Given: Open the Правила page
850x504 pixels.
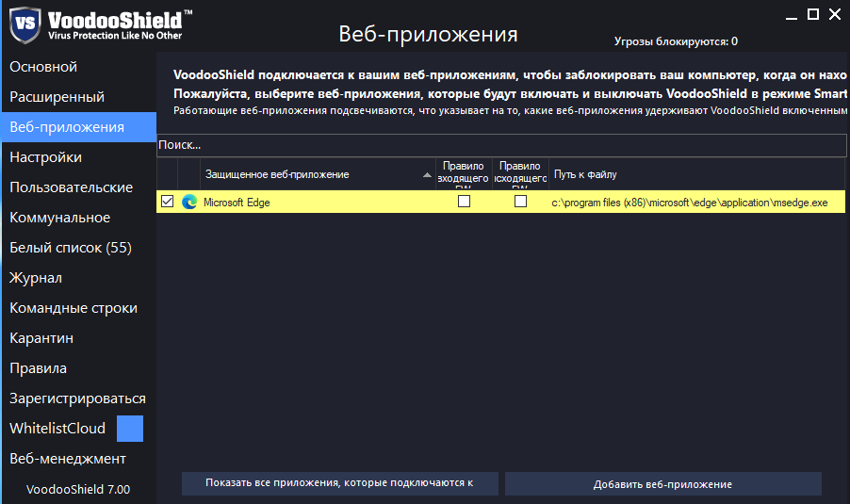Looking at the screenshot, I should coord(38,368).
